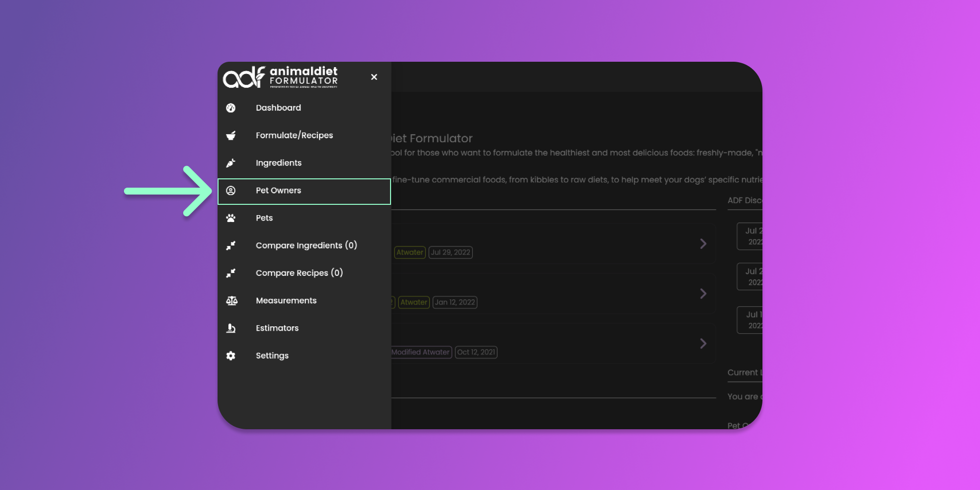Click the Compare Recipes arrows icon

(231, 273)
